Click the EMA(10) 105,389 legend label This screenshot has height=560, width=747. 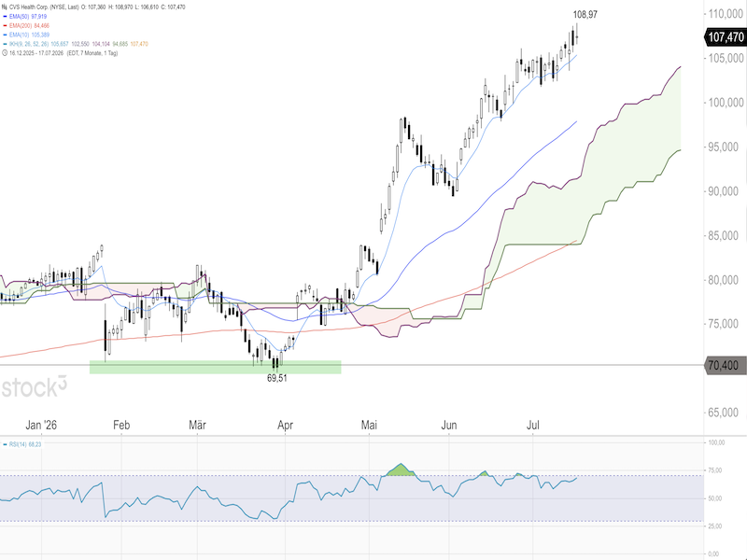[x=29, y=35]
